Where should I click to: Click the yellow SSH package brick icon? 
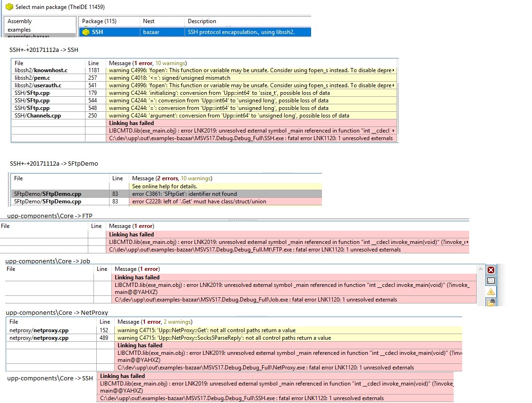click(x=85, y=32)
